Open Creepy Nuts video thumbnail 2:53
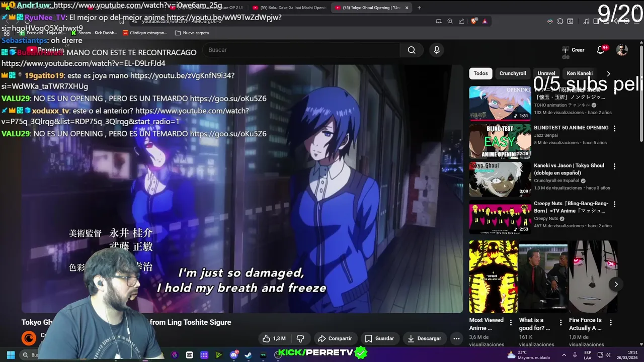The image size is (644, 362). click(500, 217)
